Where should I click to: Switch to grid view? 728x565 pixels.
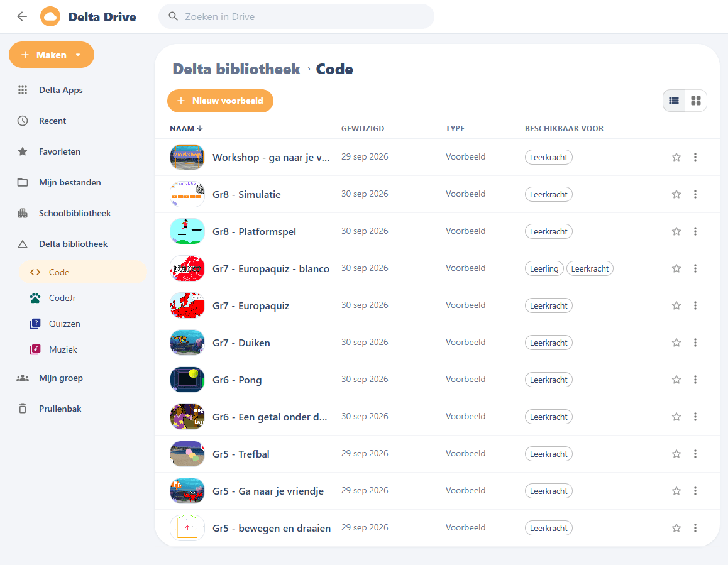pyautogui.click(x=695, y=101)
